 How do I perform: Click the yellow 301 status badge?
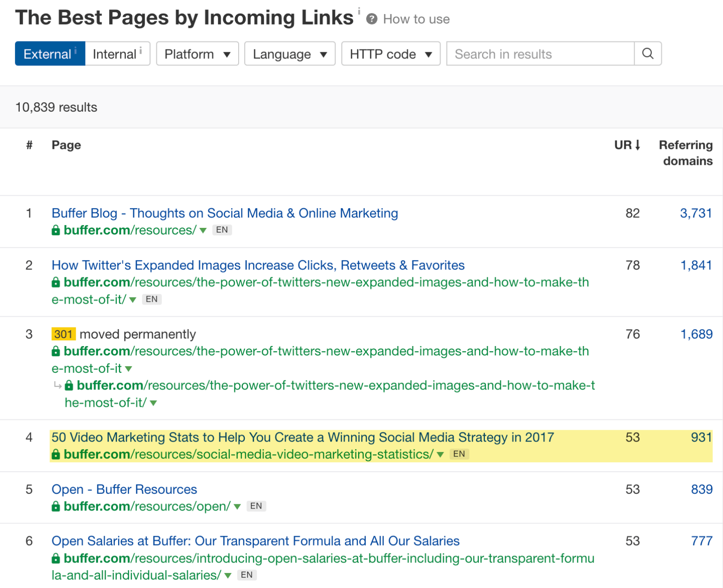63,334
